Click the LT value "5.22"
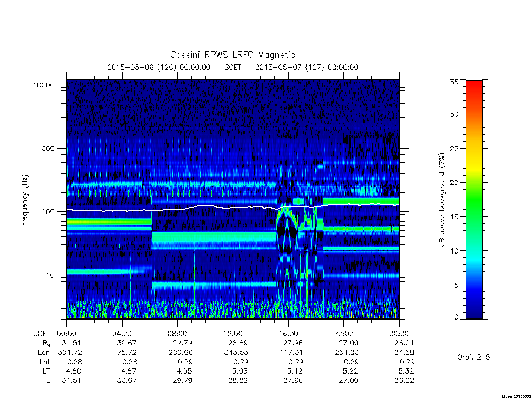 click(351, 371)
